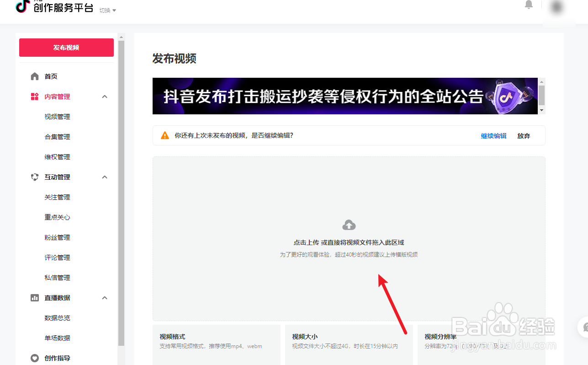Open 评论管理 in sidebar
588x365 pixels.
pyautogui.click(x=58, y=258)
